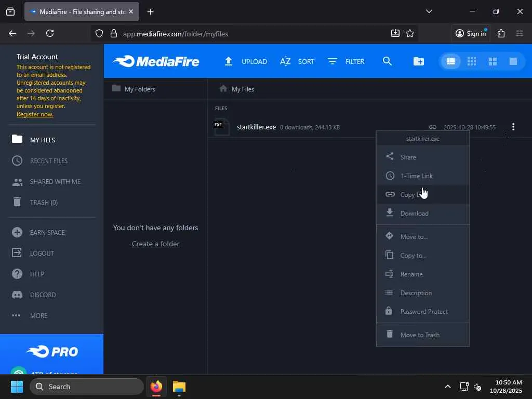Click the search magnifier in MediaFire toolbar

click(387, 61)
